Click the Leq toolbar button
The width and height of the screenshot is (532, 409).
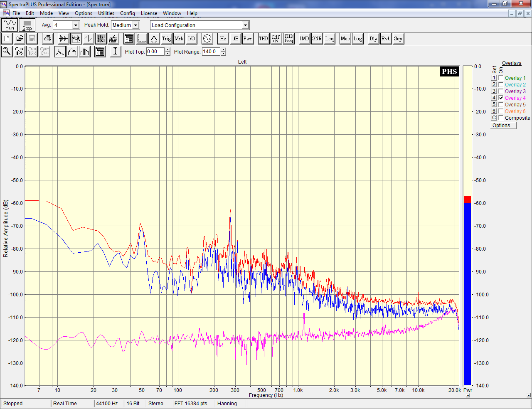tap(329, 39)
